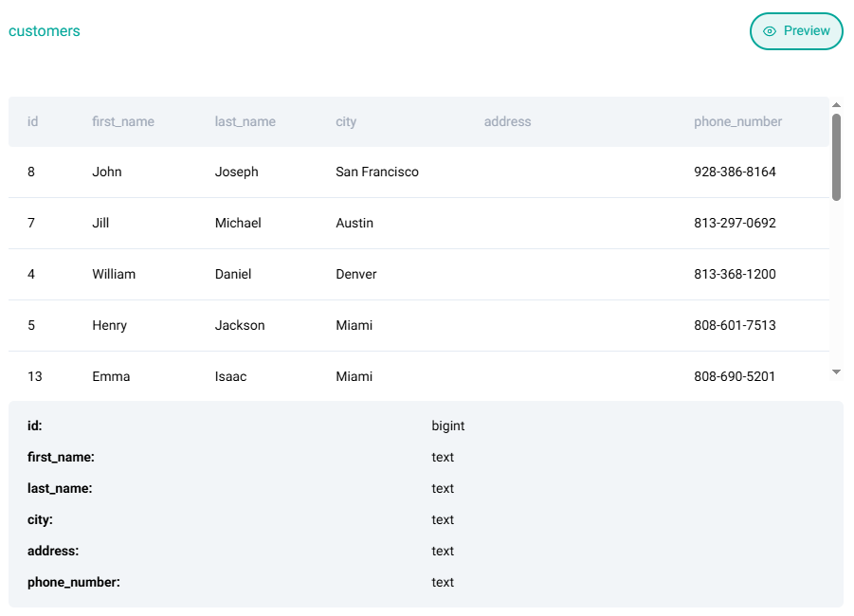Select the last name Joseph cell
This screenshot has height=616, width=854.
[236, 172]
